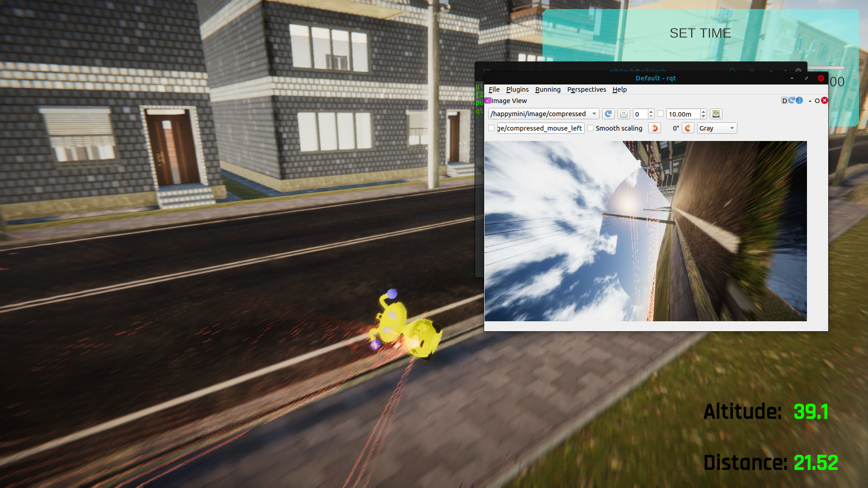Image resolution: width=868 pixels, height=488 pixels.
Task: Open the Running menu
Action: [547, 89]
